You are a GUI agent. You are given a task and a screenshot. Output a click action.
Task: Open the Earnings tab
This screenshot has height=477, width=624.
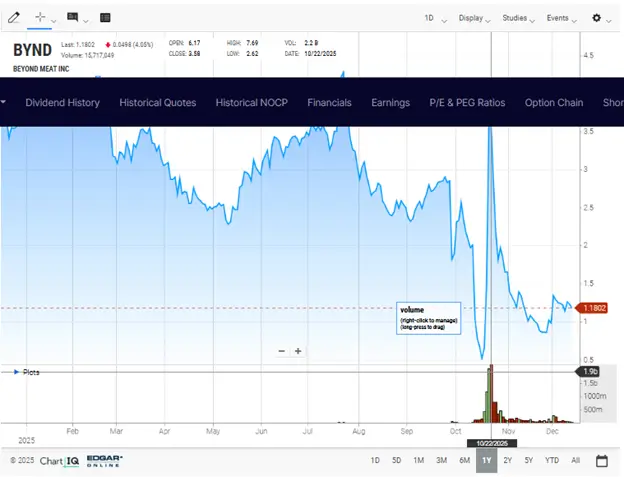pyautogui.click(x=390, y=103)
